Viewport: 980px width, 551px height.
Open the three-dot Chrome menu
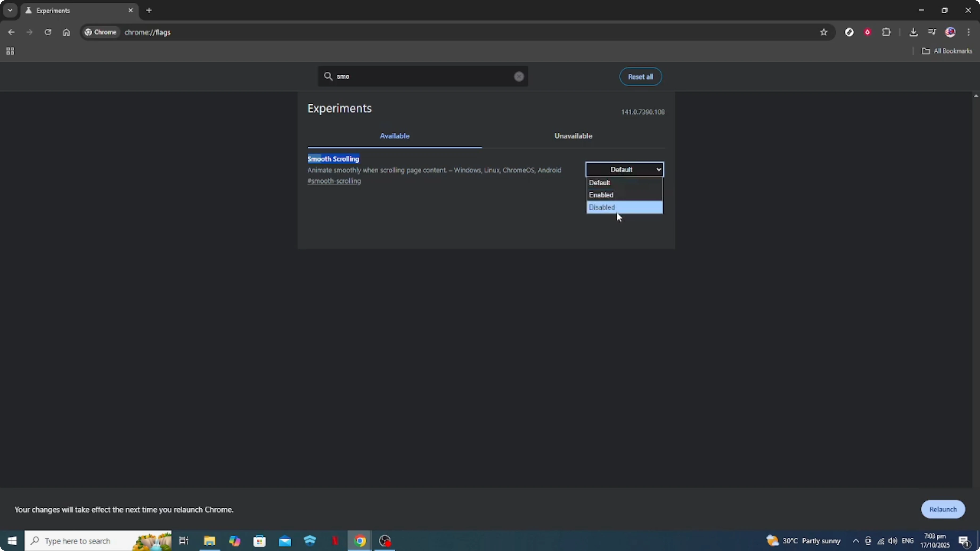969,32
